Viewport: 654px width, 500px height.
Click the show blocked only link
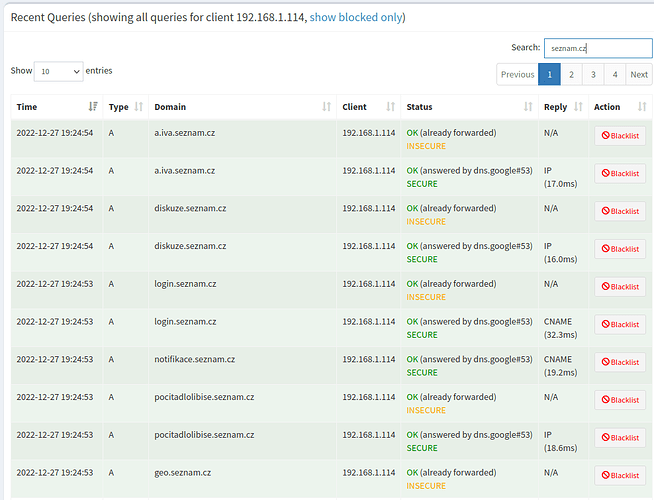coord(356,18)
